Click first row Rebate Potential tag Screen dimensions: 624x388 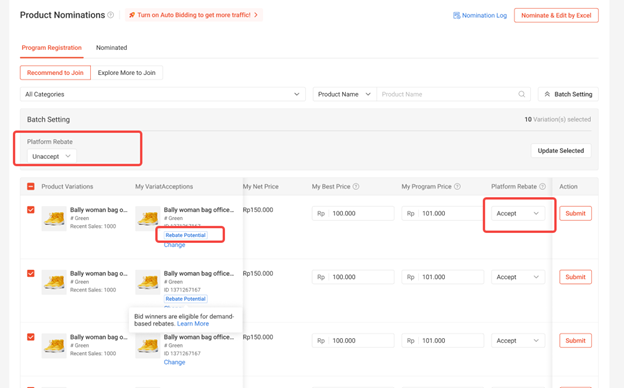[185, 235]
